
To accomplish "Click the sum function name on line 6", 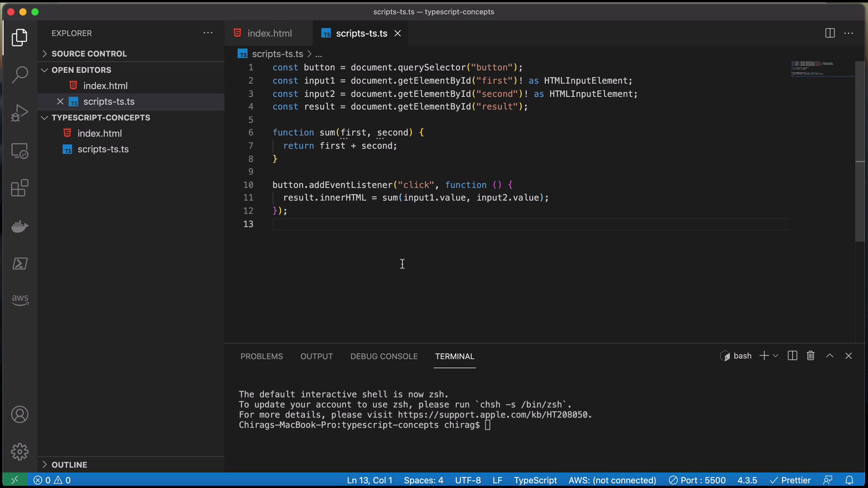I will [x=327, y=132].
